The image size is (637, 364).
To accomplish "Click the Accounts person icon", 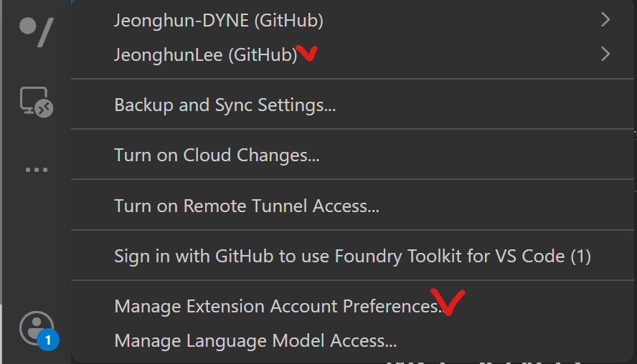I will point(37,328).
